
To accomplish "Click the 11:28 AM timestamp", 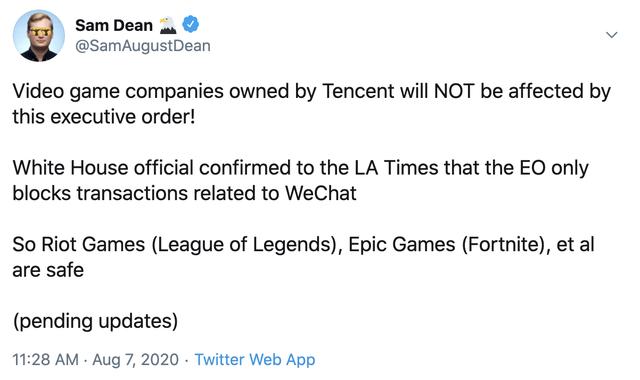I will [45, 360].
